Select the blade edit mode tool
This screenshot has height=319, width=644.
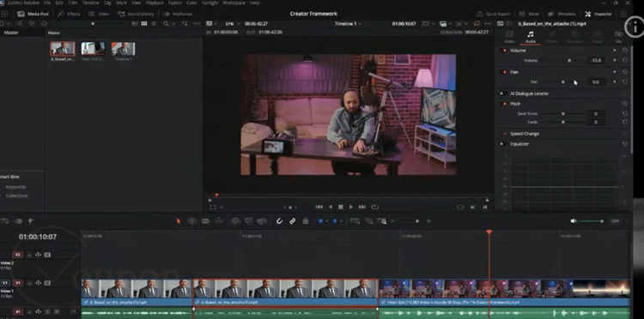pos(205,221)
